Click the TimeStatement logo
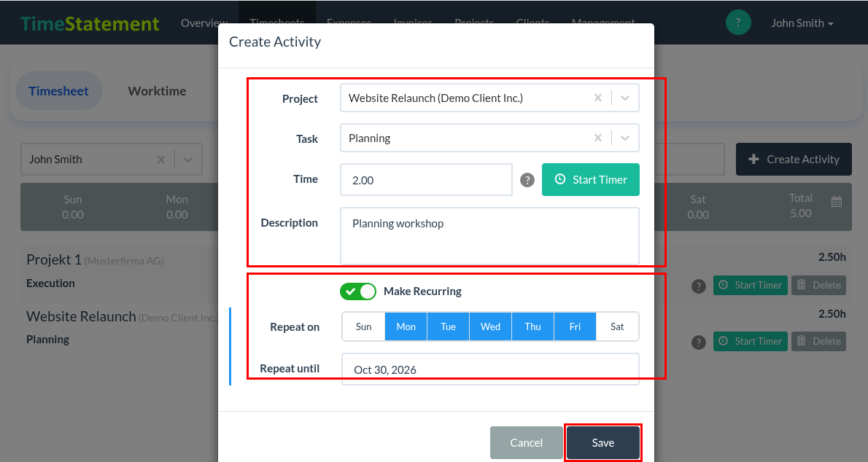Viewport: 868px width, 462px height. (x=90, y=23)
